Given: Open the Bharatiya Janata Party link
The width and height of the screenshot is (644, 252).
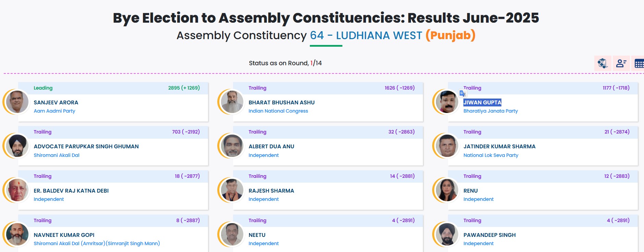Looking at the screenshot, I should 491,111.
